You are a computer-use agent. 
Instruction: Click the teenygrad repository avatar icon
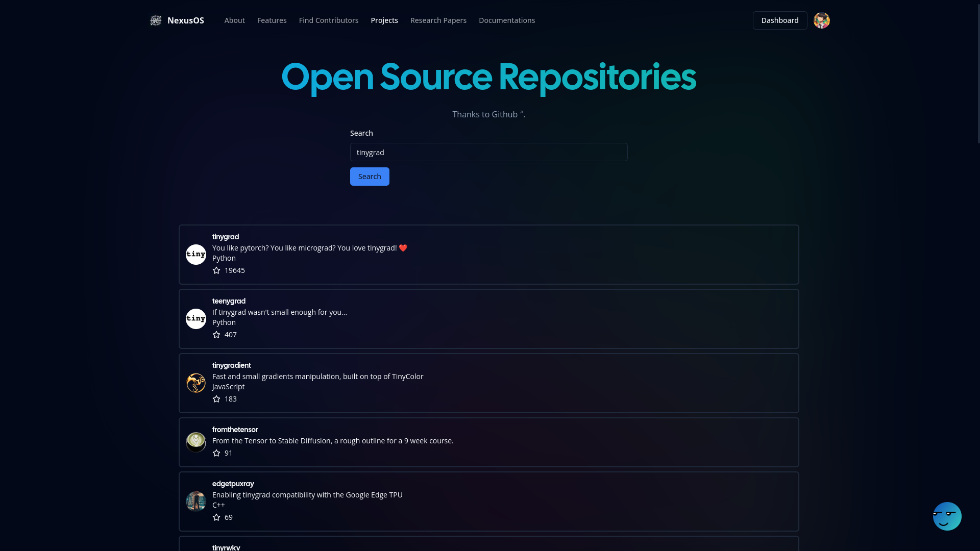tap(196, 318)
